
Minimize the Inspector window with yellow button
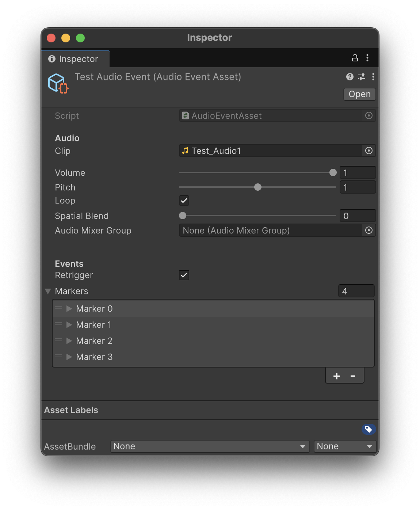click(66, 38)
